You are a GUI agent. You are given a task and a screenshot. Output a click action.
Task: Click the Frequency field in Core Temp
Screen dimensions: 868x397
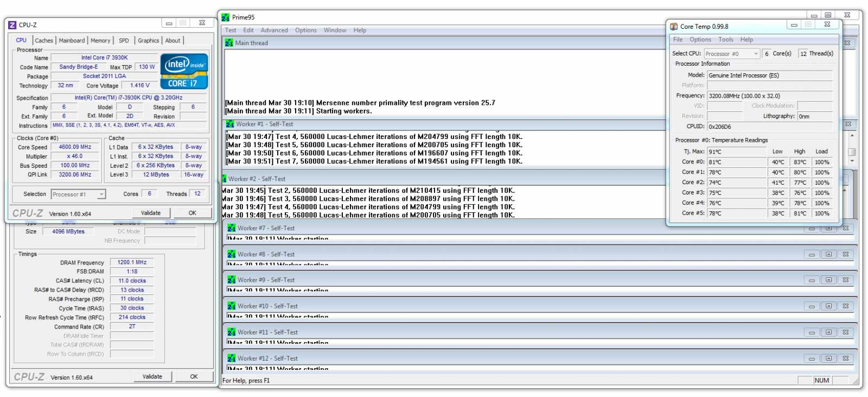(x=770, y=96)
